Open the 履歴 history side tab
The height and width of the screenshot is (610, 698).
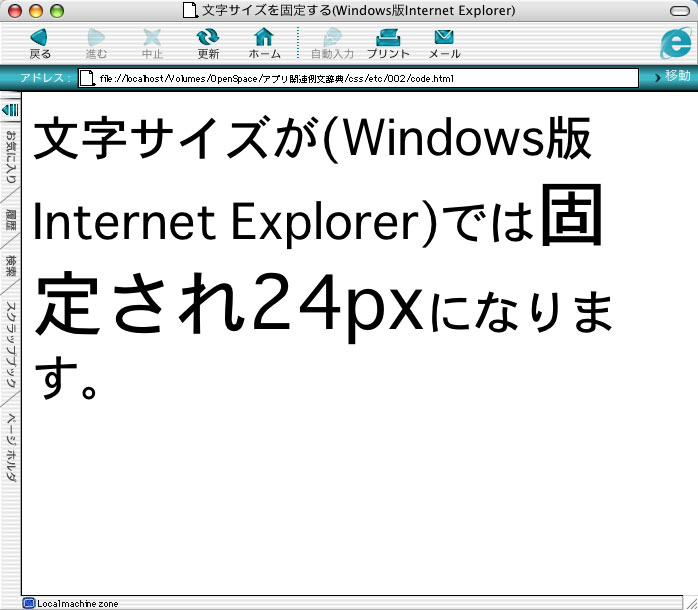click(x=10, y=220)
